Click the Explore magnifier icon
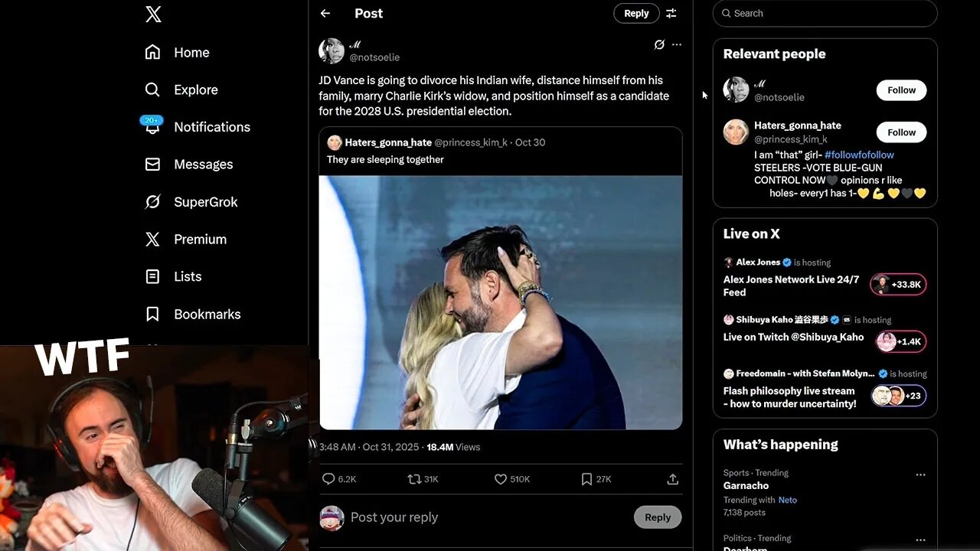The width and height of the screenshot is (980, 551). (152, 90)
